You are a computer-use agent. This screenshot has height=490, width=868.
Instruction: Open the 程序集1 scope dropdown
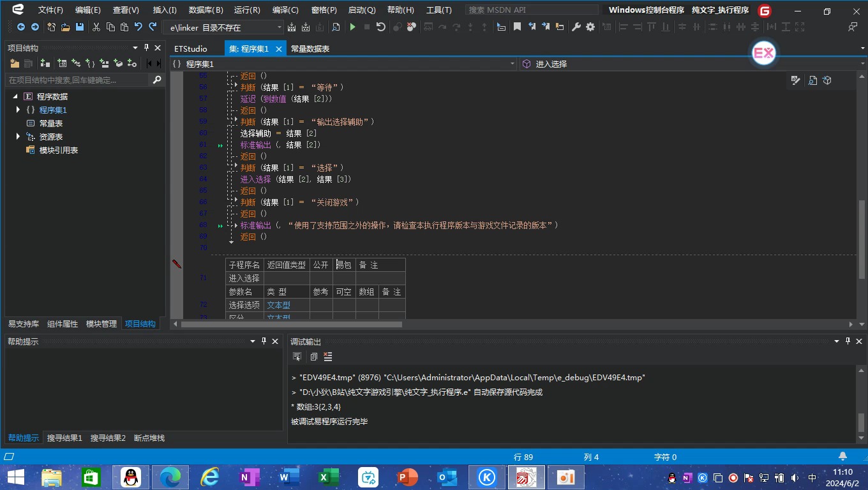pos(513,64)
